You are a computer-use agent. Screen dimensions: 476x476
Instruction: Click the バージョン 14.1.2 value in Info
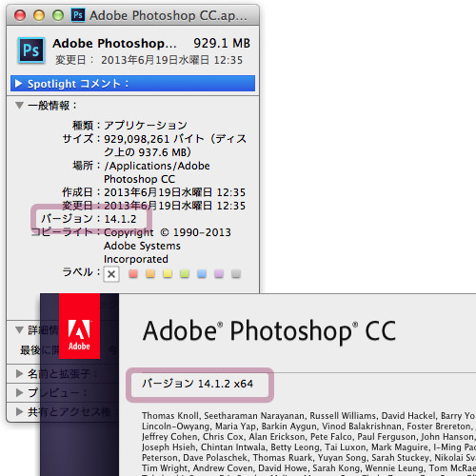tap(120, 219)
